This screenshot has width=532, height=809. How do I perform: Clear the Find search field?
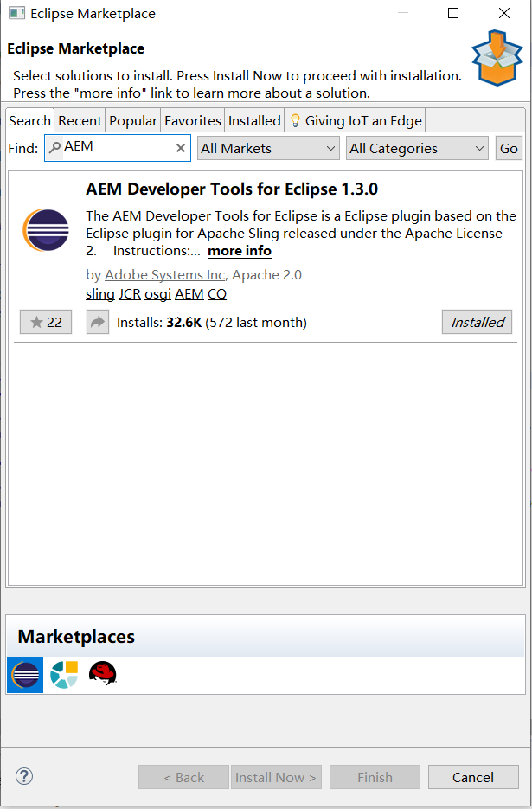181,148
